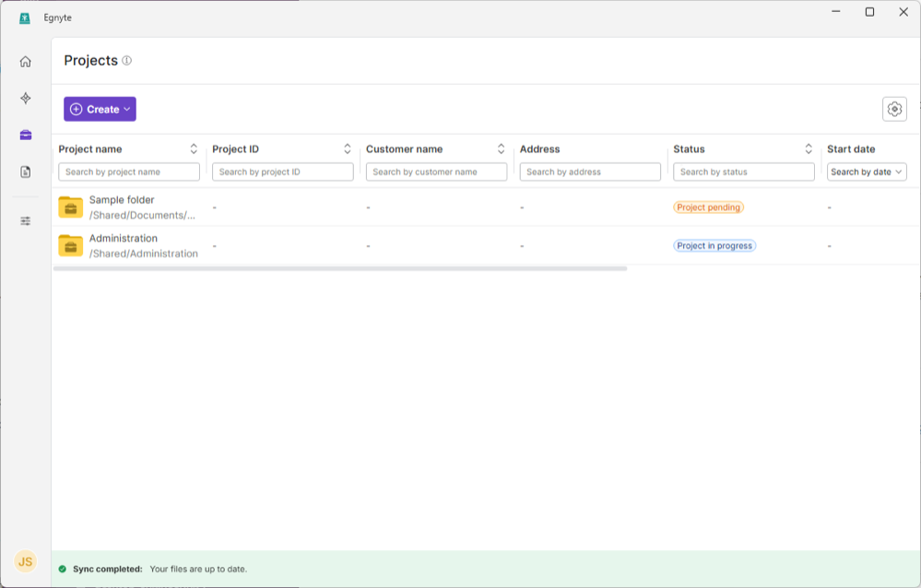Click the JS user avatar
Viewport: 921px width, 588px height.
coord(26,561)
